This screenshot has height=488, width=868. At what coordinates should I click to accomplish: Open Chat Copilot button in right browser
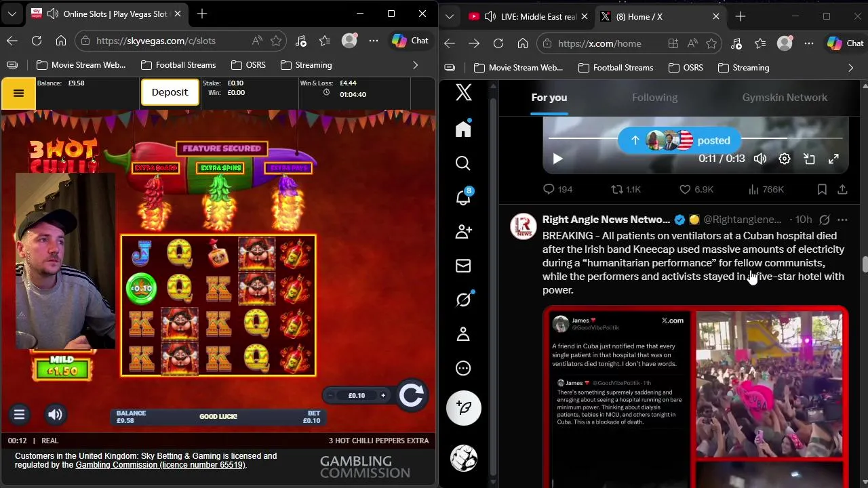(845, 43)
